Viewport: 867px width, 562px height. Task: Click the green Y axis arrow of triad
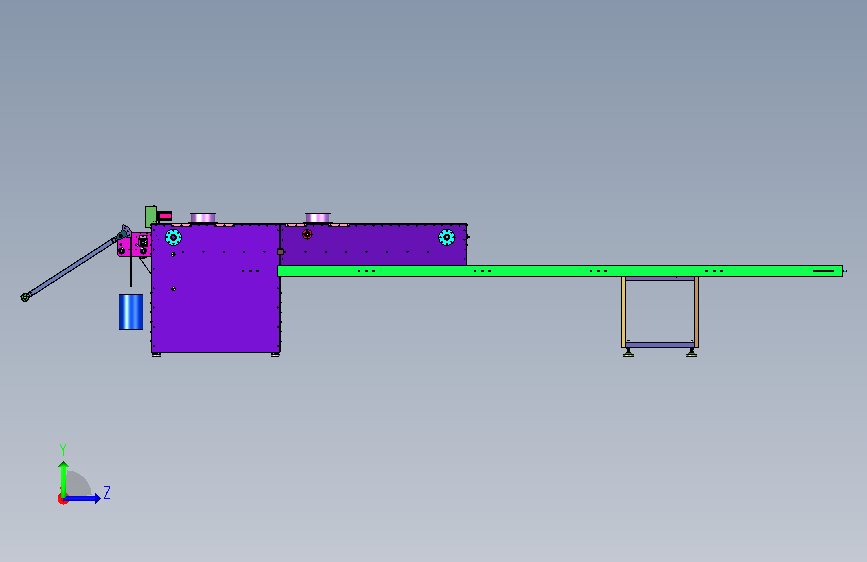64,480
